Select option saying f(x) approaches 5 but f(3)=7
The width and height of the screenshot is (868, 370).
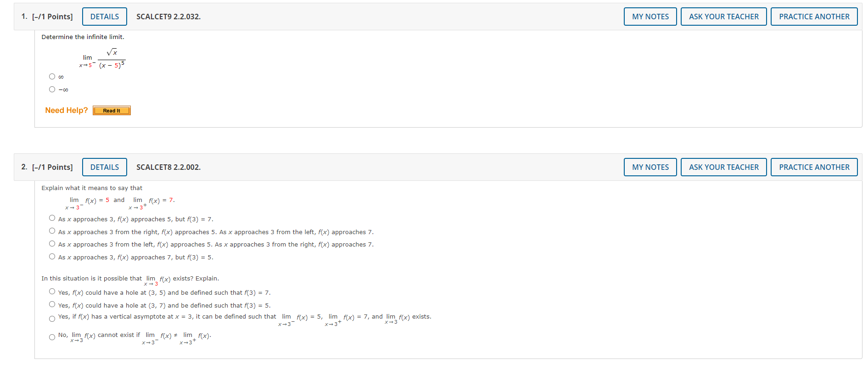tap(52, 218)
